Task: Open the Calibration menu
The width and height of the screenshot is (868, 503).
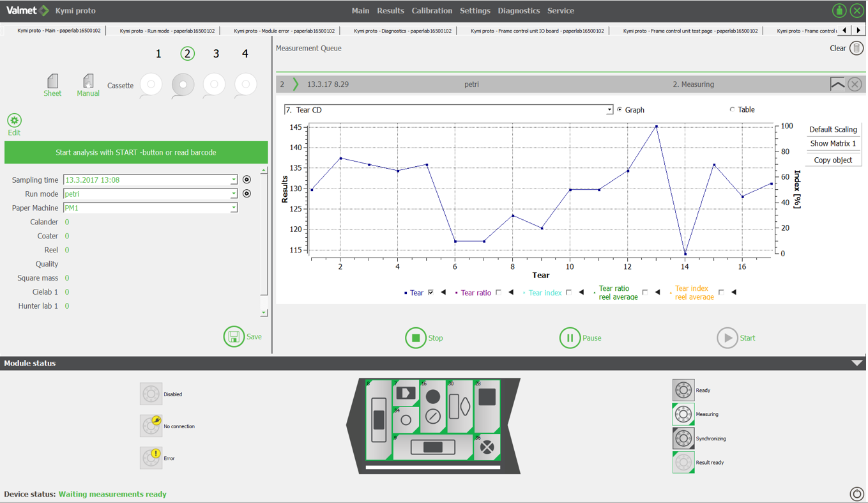Action: 432,11
